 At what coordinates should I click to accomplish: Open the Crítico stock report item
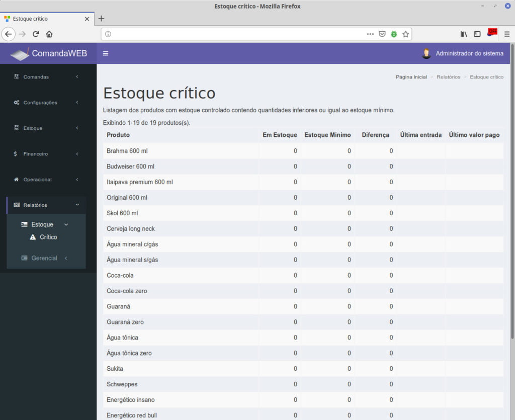tap(48, 237)
